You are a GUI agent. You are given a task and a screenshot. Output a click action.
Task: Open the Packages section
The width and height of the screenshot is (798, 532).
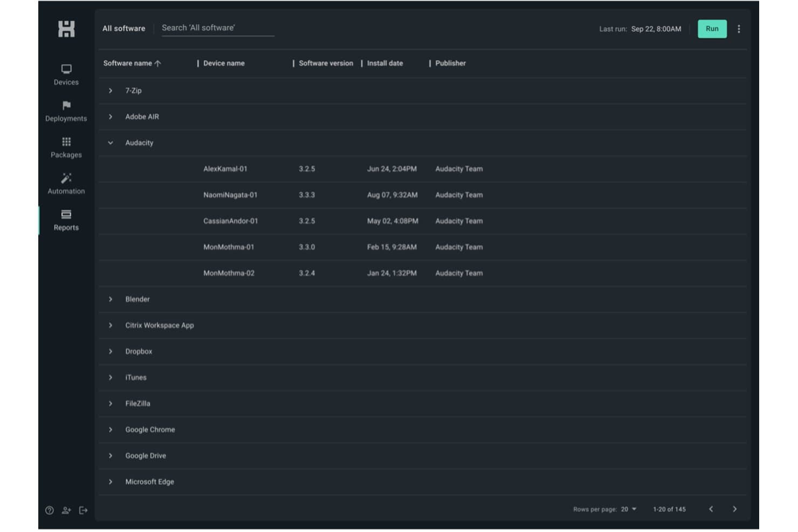pyautogui.click(x=66, y=148)
